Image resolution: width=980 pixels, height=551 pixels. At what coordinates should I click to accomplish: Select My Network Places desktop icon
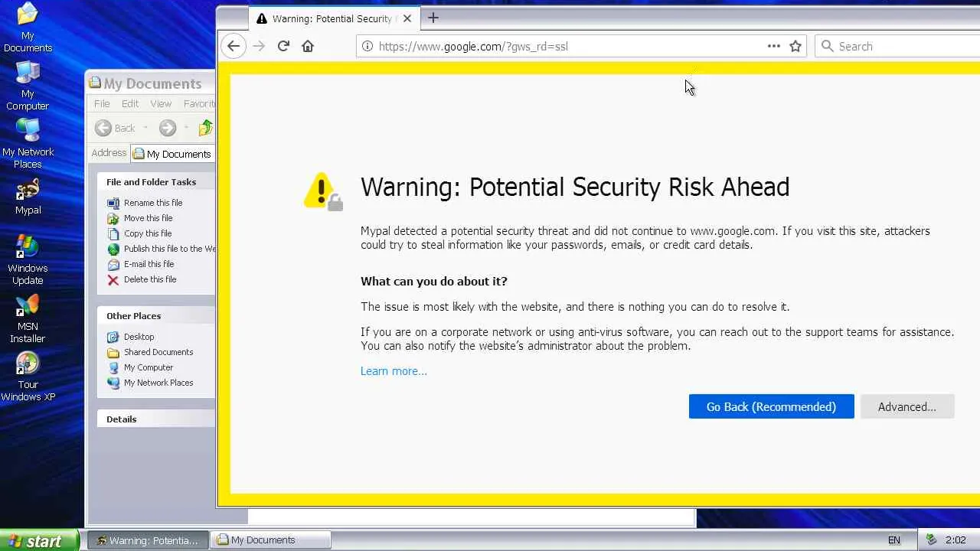click(x=28, y=144)
